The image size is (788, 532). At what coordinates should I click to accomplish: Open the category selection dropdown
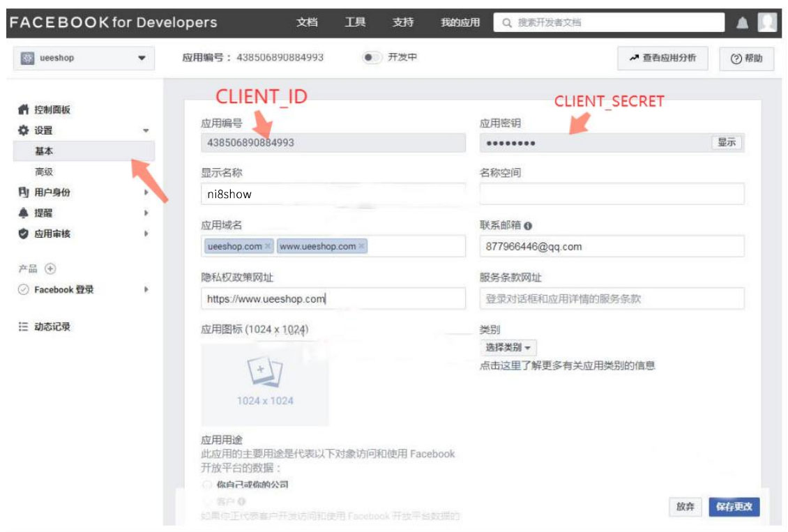508,347
